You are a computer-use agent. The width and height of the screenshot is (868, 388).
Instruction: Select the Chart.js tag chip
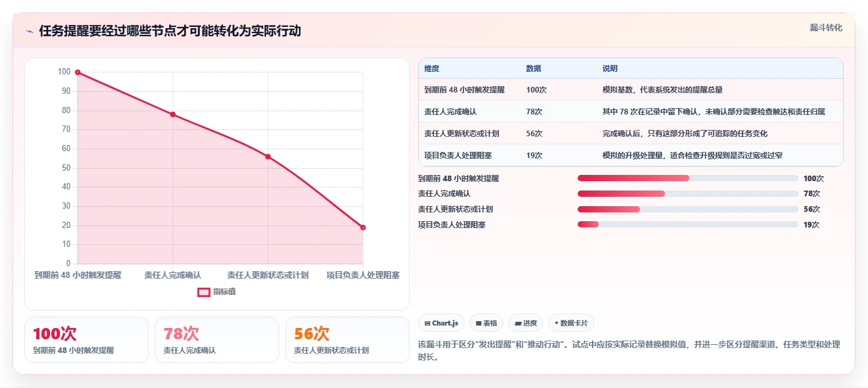441,323
